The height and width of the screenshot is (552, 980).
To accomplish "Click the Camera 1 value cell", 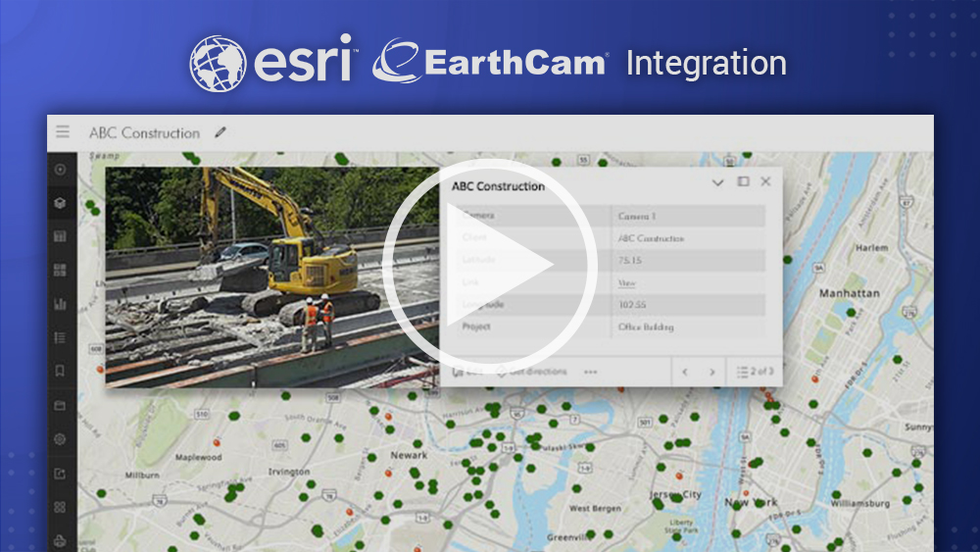I will [x=688, y=216].
